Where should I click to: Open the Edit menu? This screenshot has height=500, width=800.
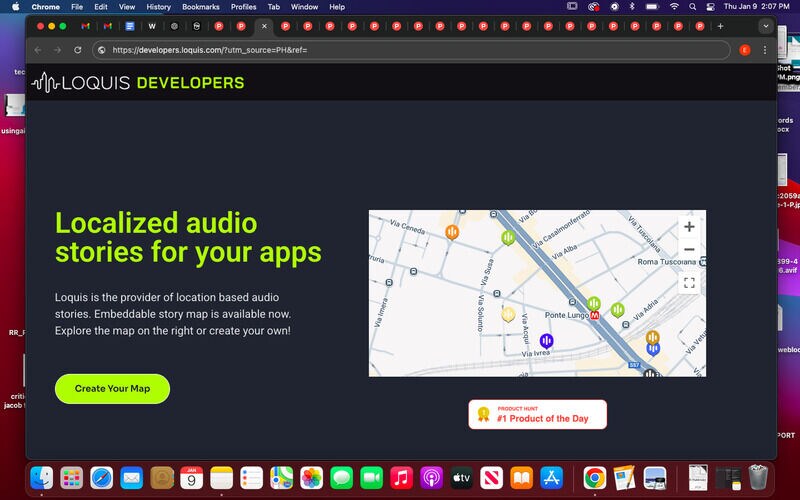coord(101,7)
